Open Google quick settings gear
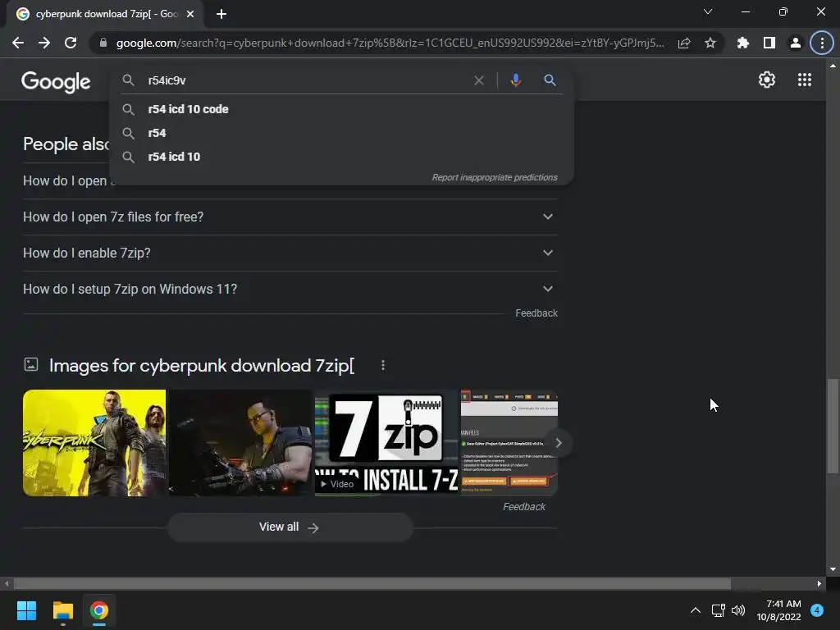This screenshot has height=630, width=840. tap(767, 80)
